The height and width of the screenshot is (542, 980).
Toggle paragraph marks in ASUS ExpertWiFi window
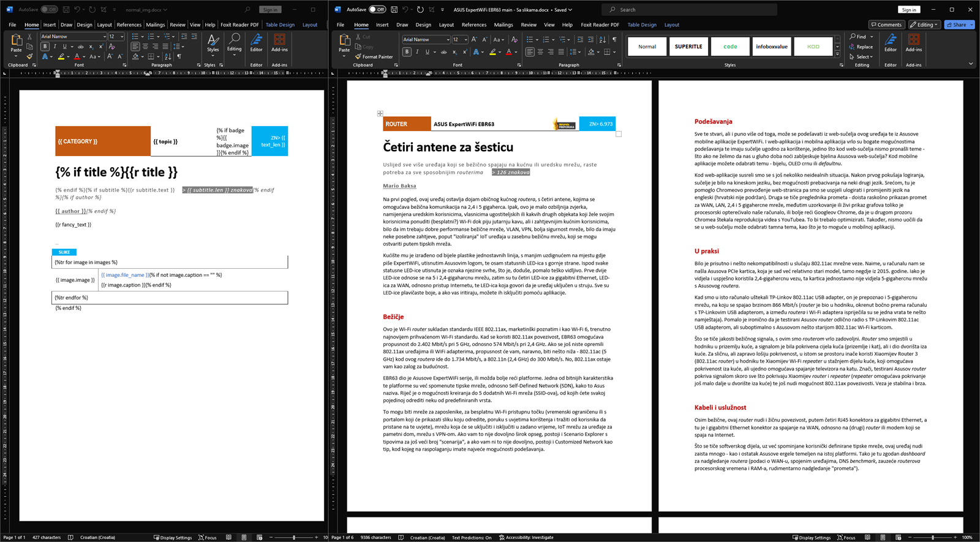point(614,39)
